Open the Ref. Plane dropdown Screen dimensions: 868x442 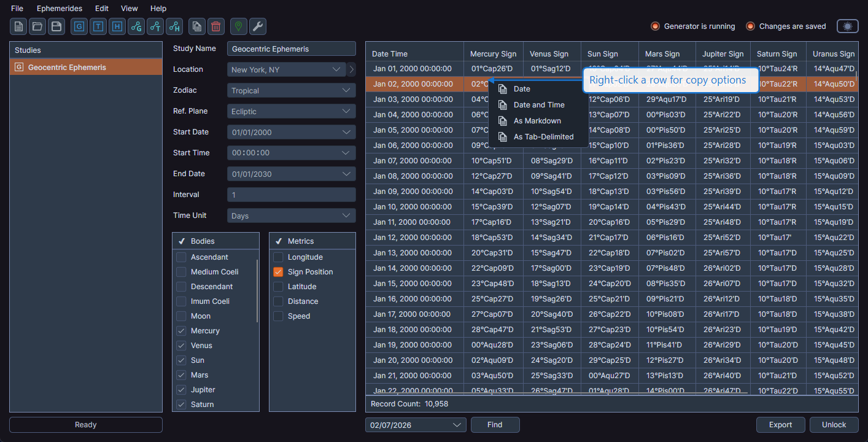(x=291, y=110)
